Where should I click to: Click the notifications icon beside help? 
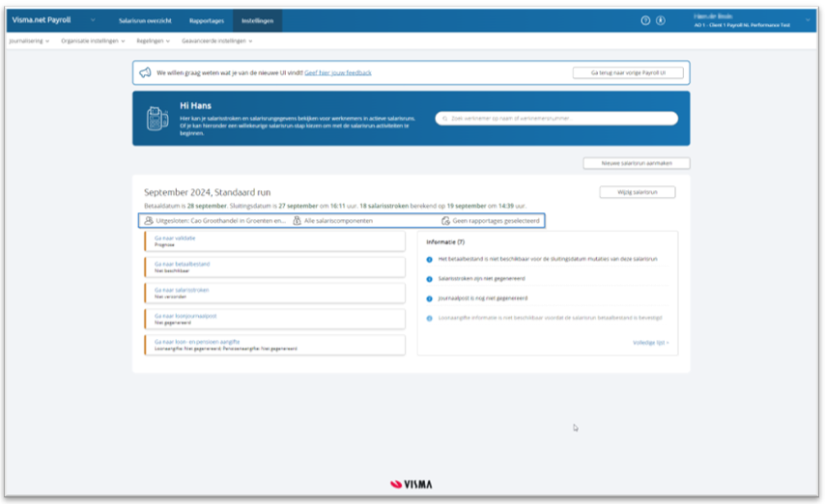tap(661, 20)
